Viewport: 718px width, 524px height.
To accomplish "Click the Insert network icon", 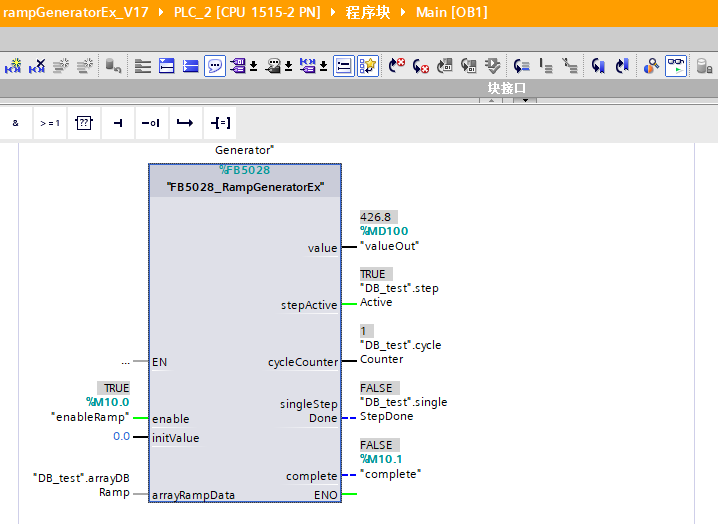I will (x=13, y=66).
